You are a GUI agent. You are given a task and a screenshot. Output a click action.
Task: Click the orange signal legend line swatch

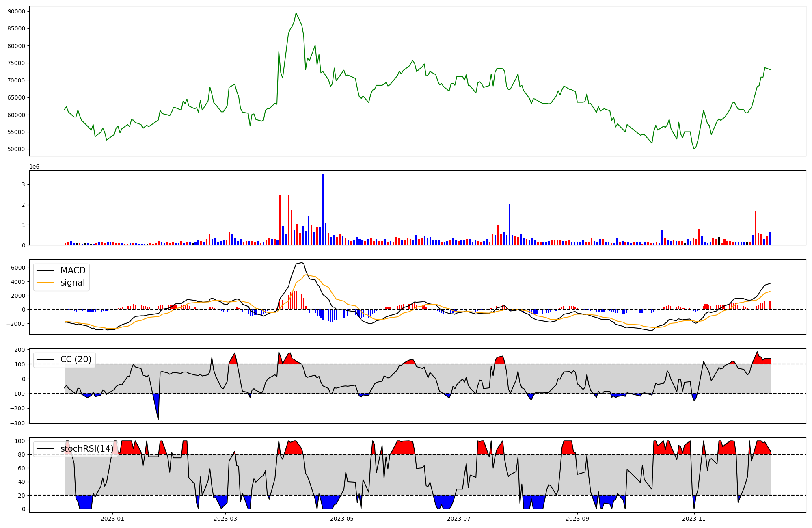pos(45,283)
